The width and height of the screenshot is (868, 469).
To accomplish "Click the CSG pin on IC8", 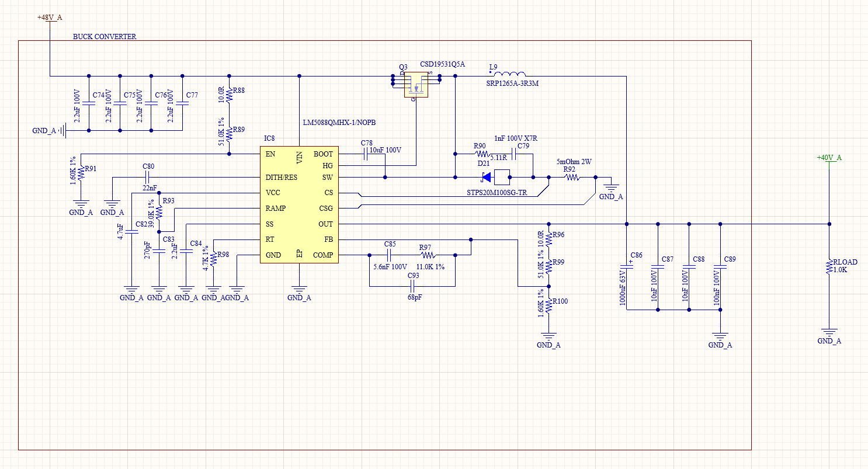I will coord(326,209).
